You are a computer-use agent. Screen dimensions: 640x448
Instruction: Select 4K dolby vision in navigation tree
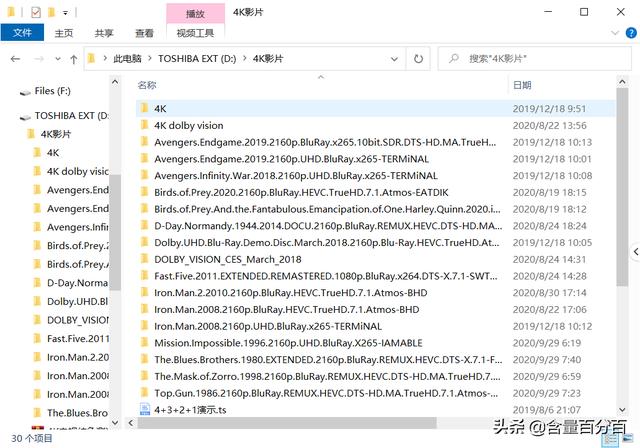(x=77, y=171)
